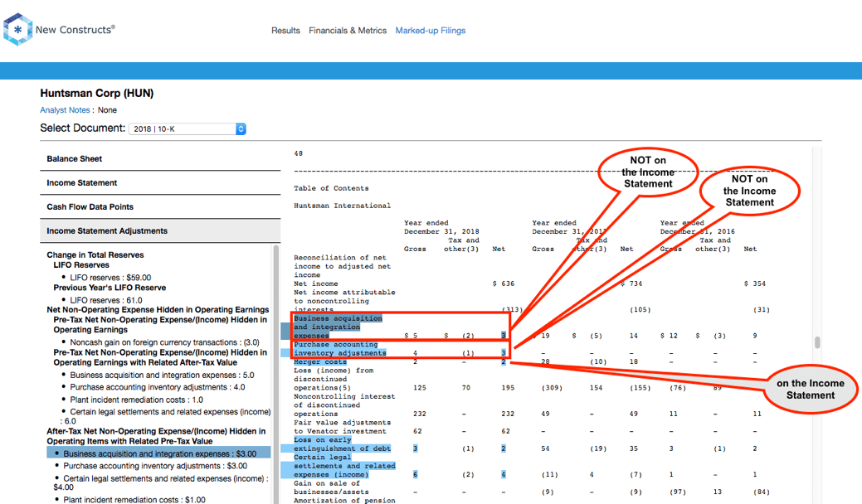862x504 pixels.
Task: Click Net income value $ 636
Action: click(x=504, y=283)
